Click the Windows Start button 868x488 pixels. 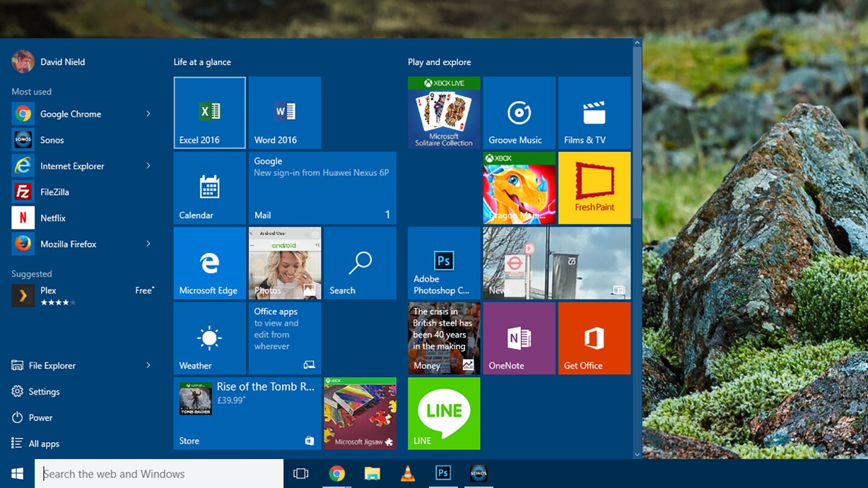[17, 474]
